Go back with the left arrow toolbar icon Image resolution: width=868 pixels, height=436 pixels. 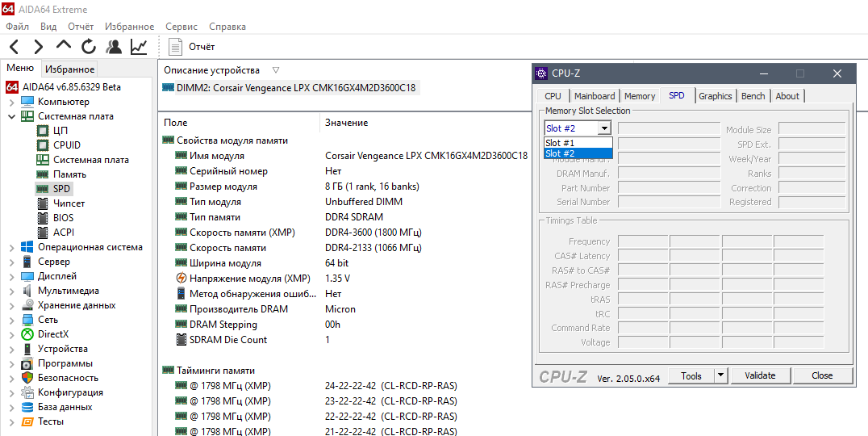15,47
